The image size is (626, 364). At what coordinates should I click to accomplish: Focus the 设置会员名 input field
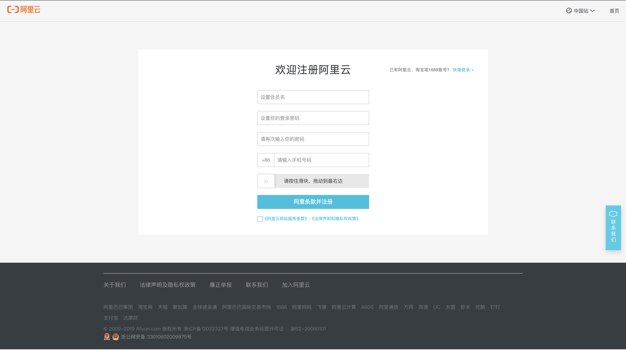pos(313,97)
